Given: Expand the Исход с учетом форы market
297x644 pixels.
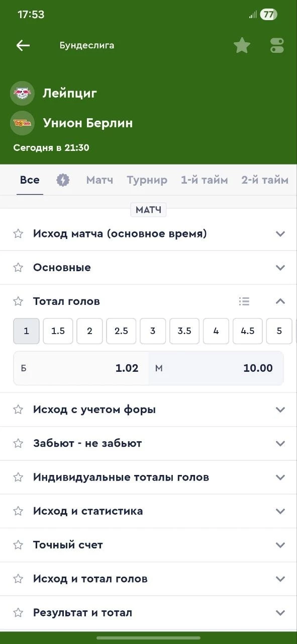Looking at the screenshot, I should 280,409.
